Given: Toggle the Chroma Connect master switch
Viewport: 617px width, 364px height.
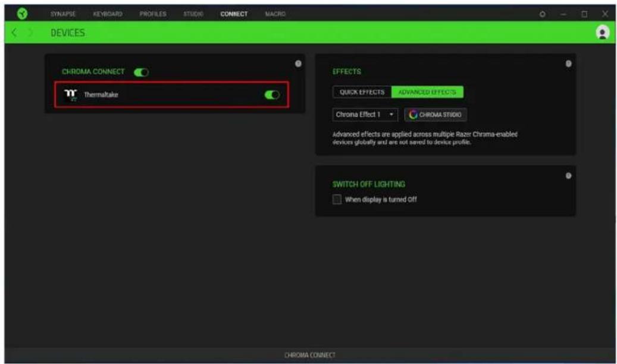Looking at the screenshot, I should (x=141, y=73).
